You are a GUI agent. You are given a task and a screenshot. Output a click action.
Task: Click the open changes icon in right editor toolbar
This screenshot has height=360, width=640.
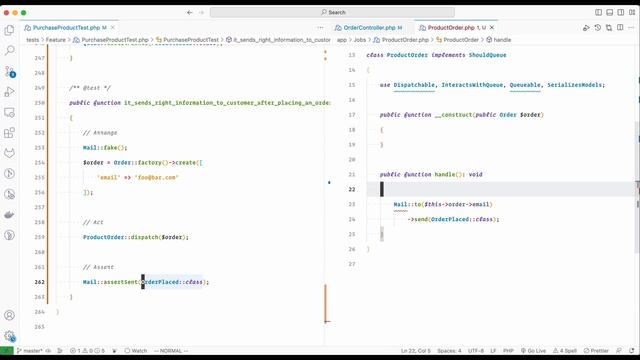609,28
